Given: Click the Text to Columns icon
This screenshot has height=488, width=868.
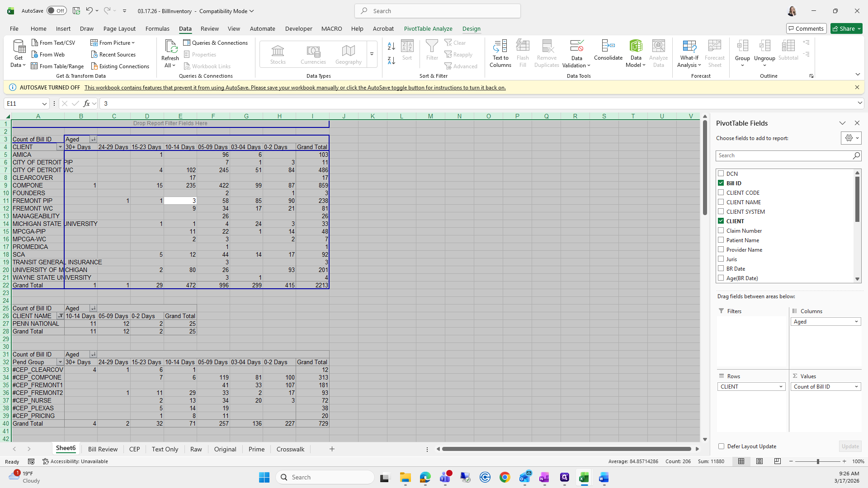Looking at the screenshot, I should click(500, 47).
